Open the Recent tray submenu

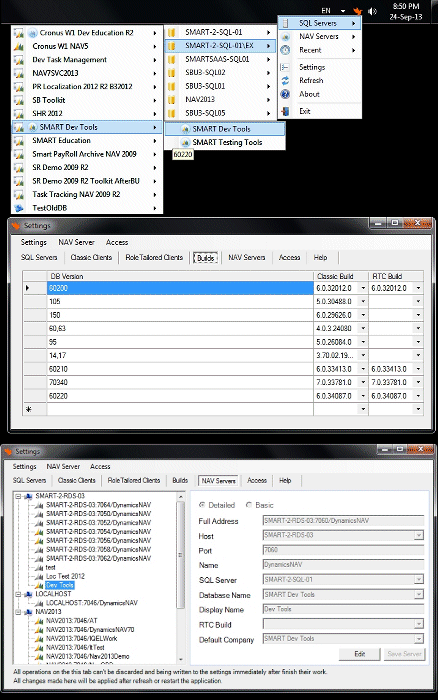pos(319,50)
